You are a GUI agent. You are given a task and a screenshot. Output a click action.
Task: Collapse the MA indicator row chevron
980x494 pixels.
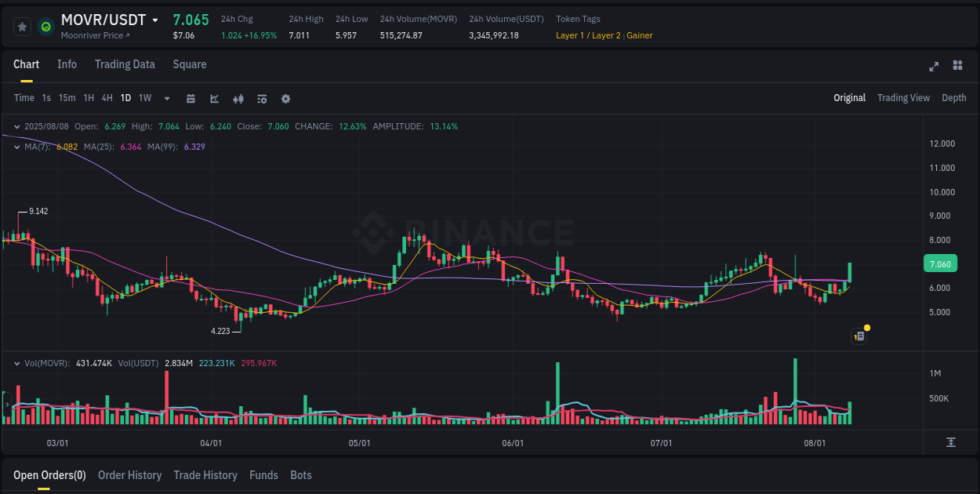point(16,146)
